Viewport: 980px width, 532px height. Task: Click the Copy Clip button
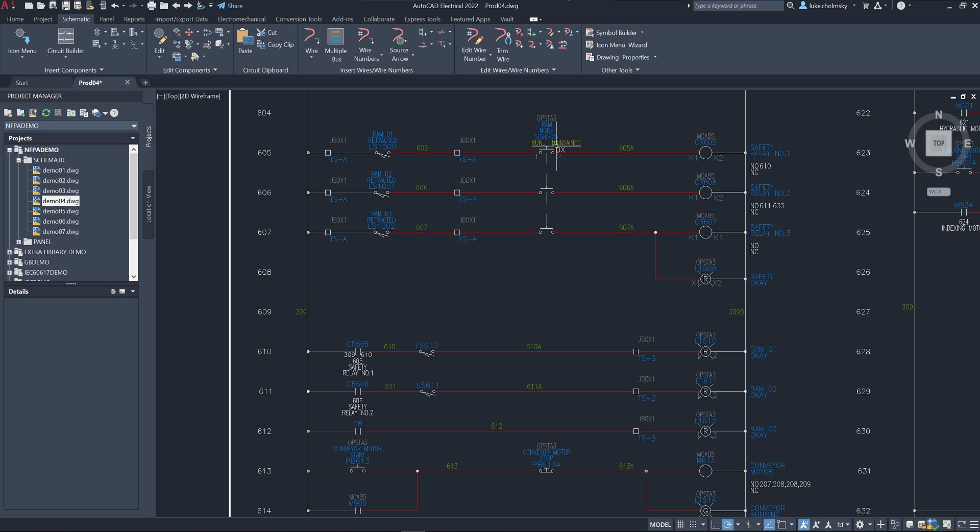pyautogui.click(x=276, y=45)
